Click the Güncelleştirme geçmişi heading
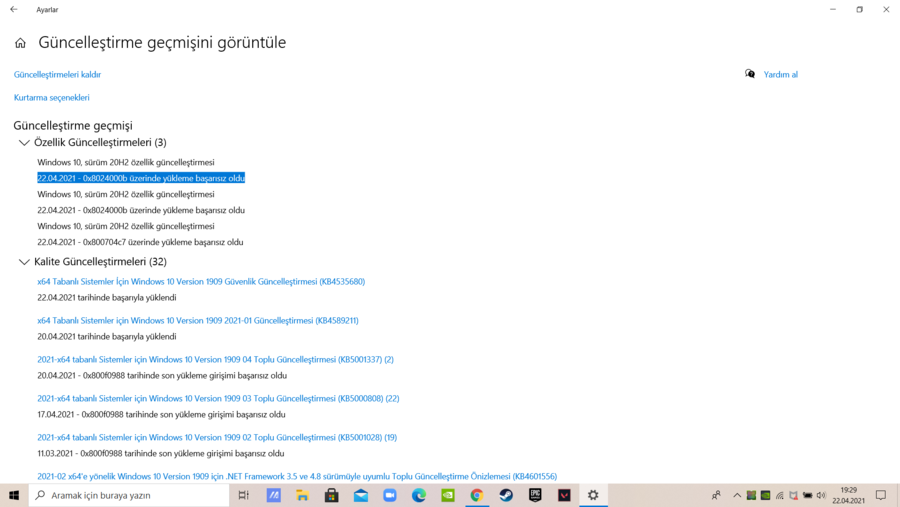The image size is (900, 507). [x=73, y=125]
